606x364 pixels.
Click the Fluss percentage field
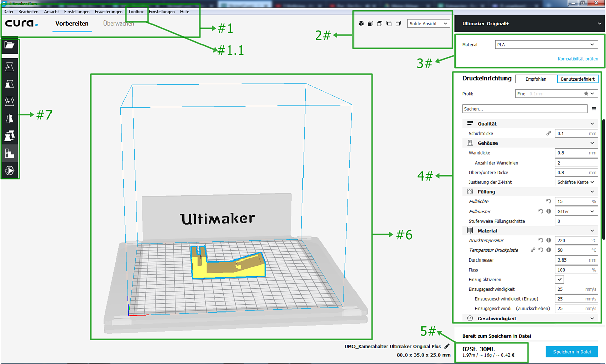point(577,270)
